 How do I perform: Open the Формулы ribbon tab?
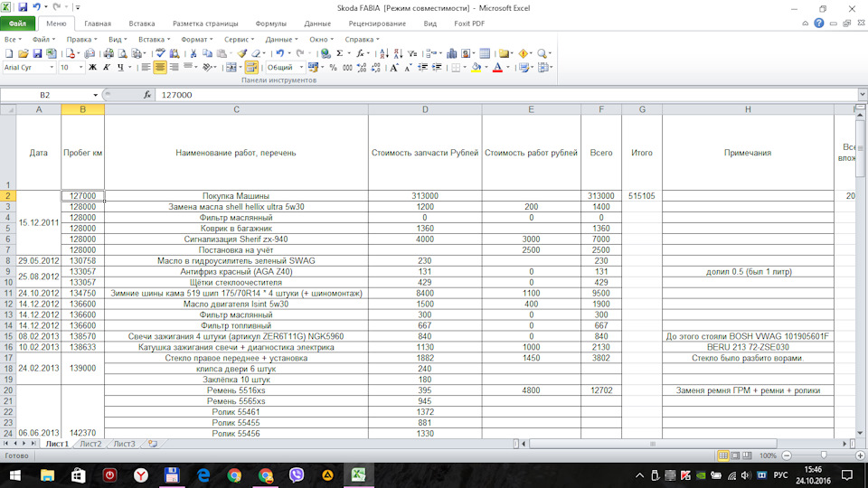(271, 23)
